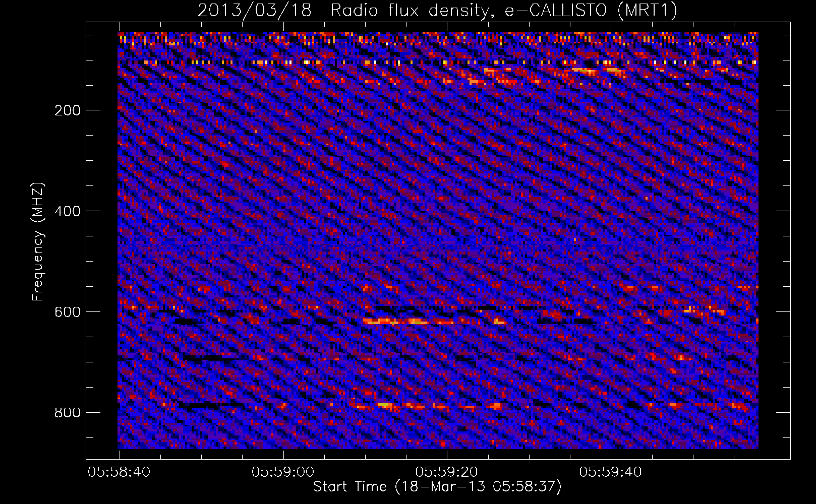This screenshot has width=816, height=504.
Task: Click the 05:59:00 time tick label
Action: coord(283,472)
